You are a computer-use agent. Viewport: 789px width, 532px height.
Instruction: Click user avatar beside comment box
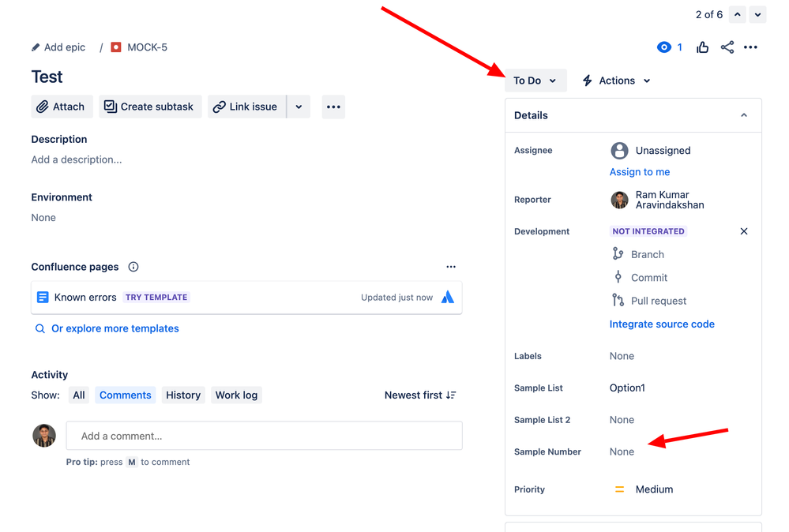tap(44, 436)
